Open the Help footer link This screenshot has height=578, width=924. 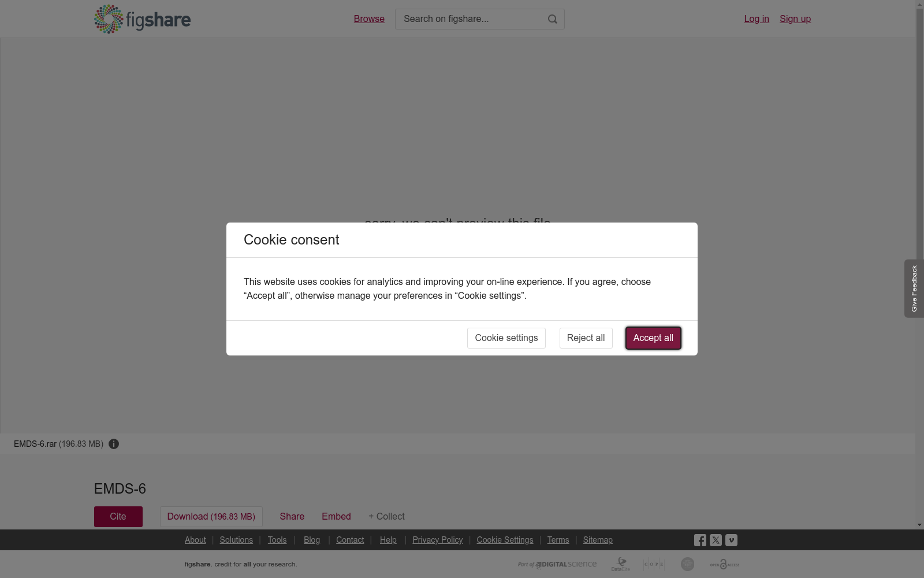(x=388, y=540)
